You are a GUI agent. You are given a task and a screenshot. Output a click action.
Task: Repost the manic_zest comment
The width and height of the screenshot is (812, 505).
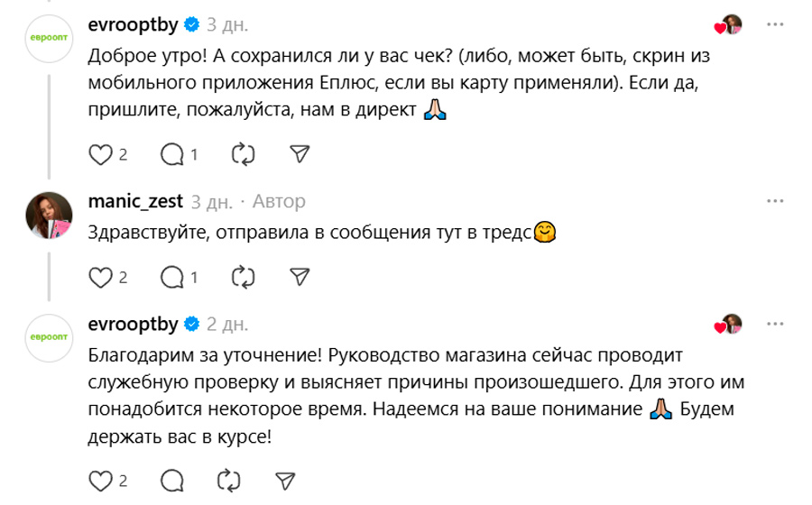tap(243, 276)
